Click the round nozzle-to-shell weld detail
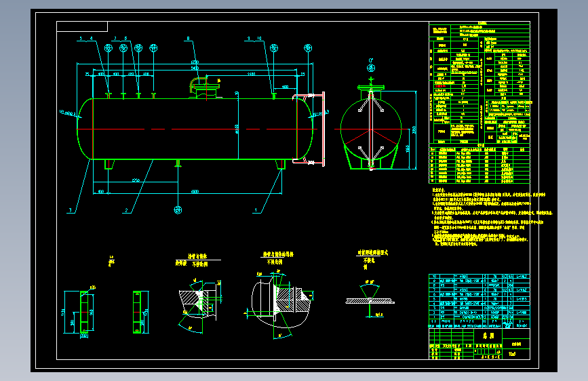The width and height of the screenshot is (588, 381). pos(282,304)
